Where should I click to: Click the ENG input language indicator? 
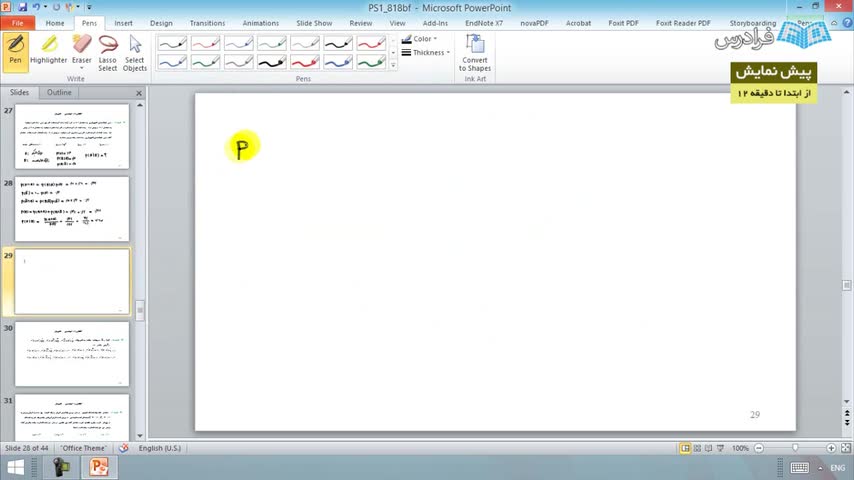point(838,468)
